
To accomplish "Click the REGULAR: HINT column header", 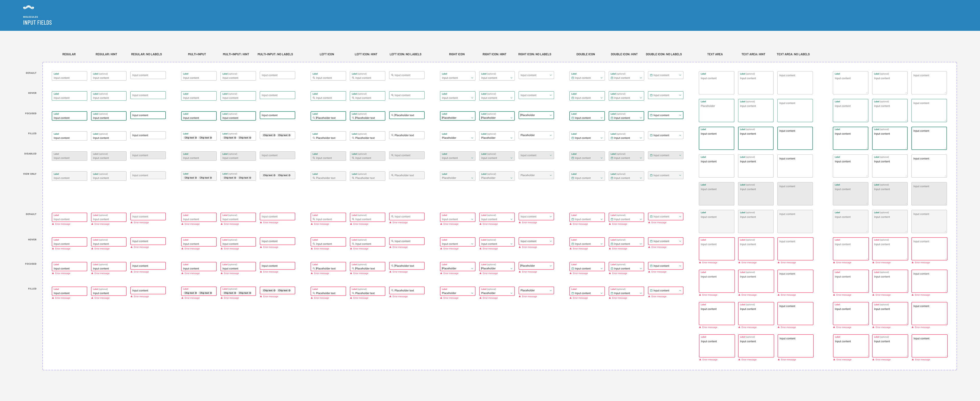I will [106, 54].
